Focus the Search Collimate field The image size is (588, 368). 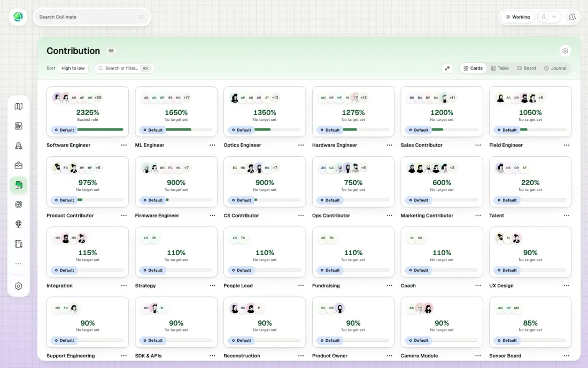click(x=92, y=17)
